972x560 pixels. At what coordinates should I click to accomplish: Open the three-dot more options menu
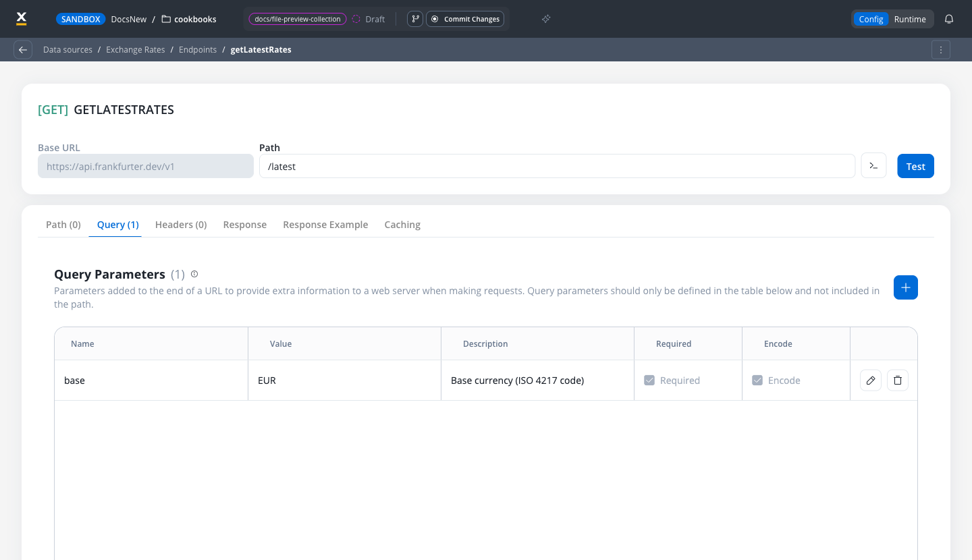941,50
